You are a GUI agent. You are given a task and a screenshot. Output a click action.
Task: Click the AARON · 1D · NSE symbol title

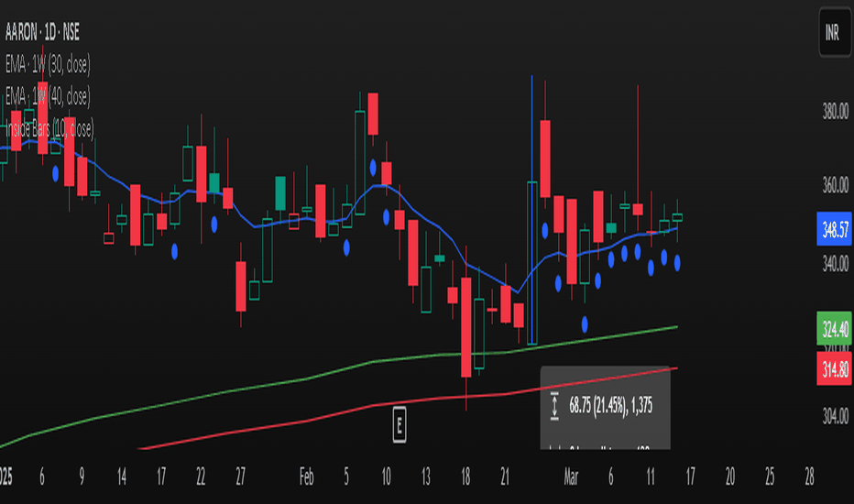click(x=42, y=33)
